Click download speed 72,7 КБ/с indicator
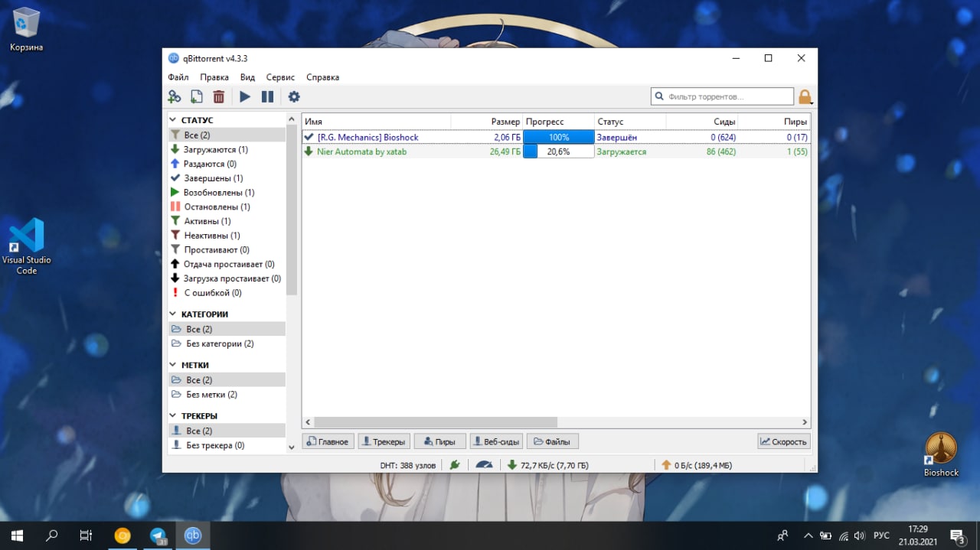 pyautogui.click(x=548, y=464)
